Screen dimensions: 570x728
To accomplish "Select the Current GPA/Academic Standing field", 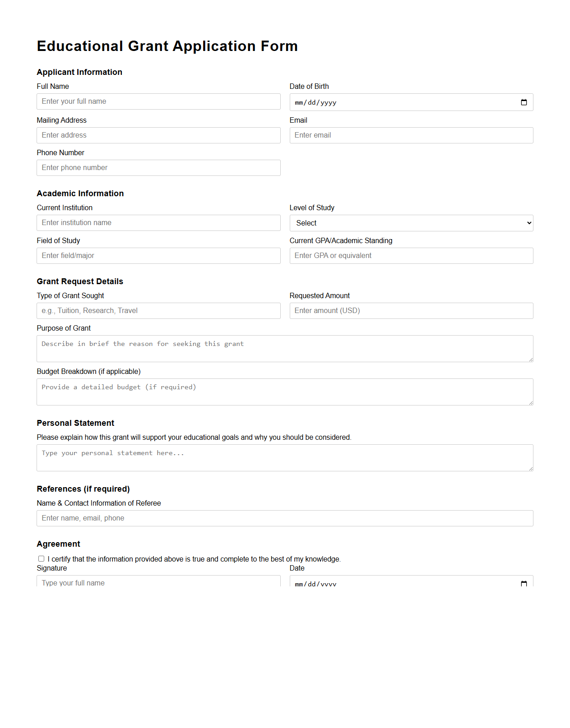I will pyautogui.click(x=411, y=256).
